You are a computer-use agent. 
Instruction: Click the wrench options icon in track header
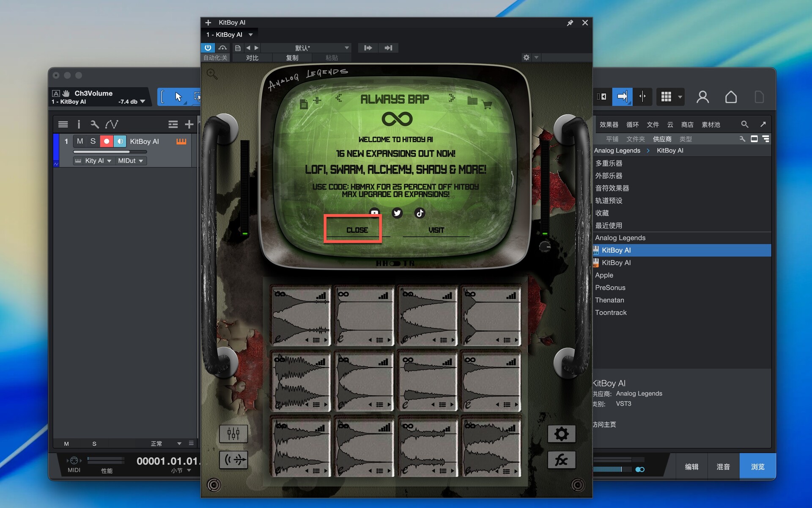94,124
